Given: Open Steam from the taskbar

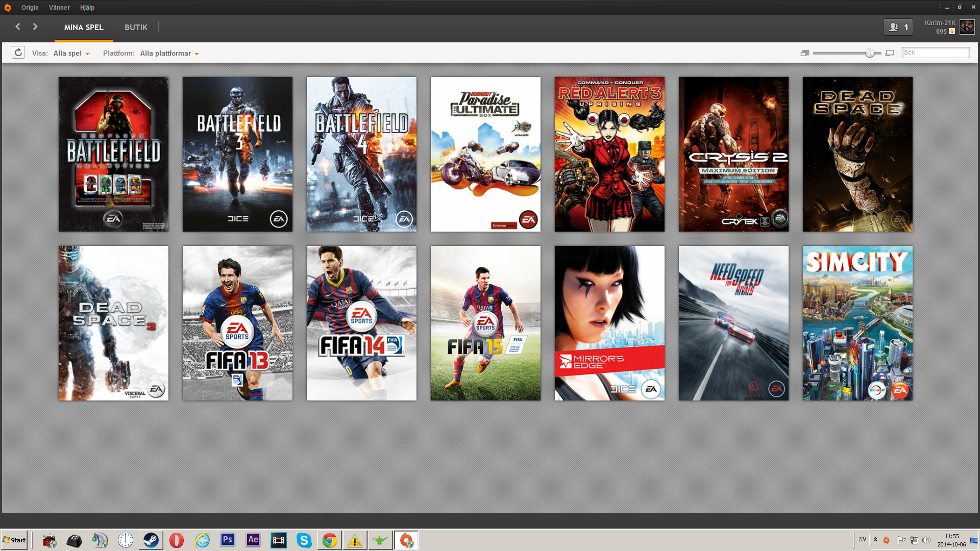Looking at the screenshot, I should [x=151, y=540].
